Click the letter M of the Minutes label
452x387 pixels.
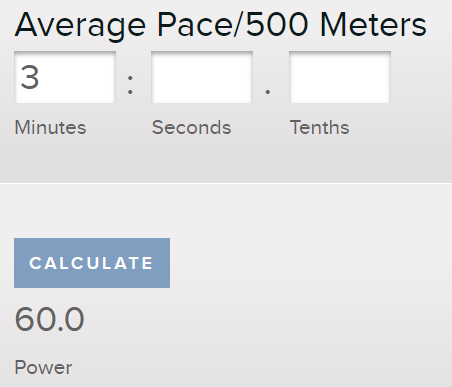coord(21,127)
